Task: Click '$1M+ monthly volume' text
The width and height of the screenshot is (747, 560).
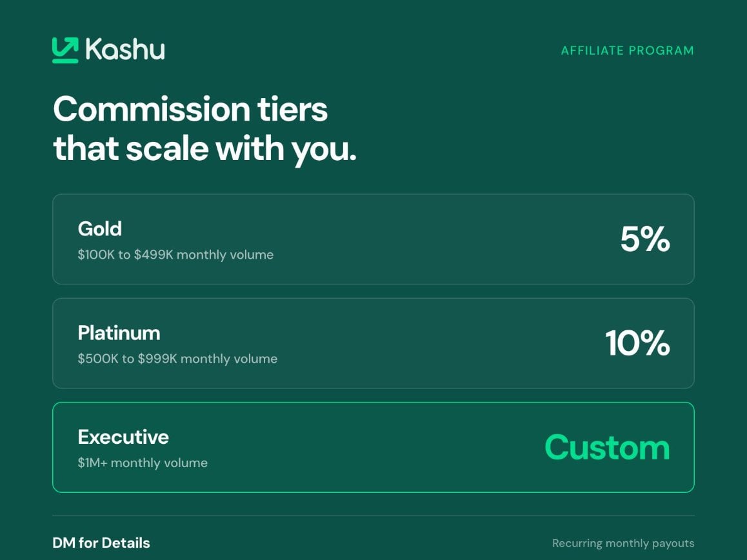Action: [143, 463]
